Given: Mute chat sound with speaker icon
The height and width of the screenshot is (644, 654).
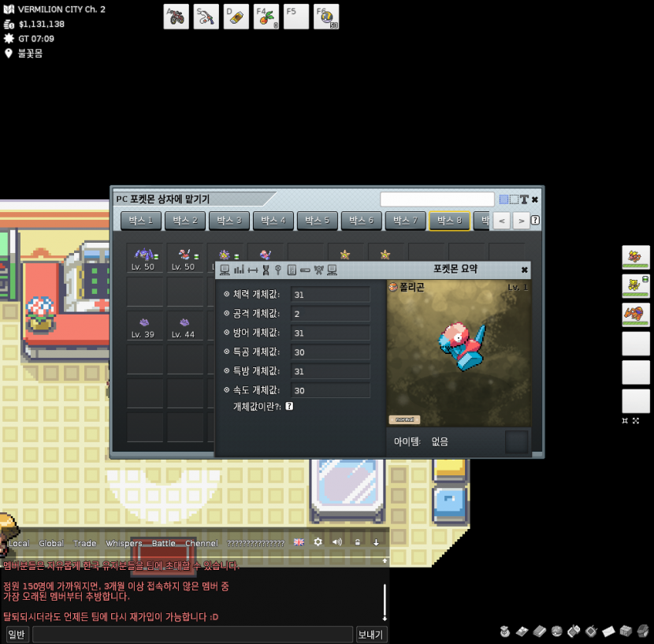Looking at the screenshot, I should 337,542.
